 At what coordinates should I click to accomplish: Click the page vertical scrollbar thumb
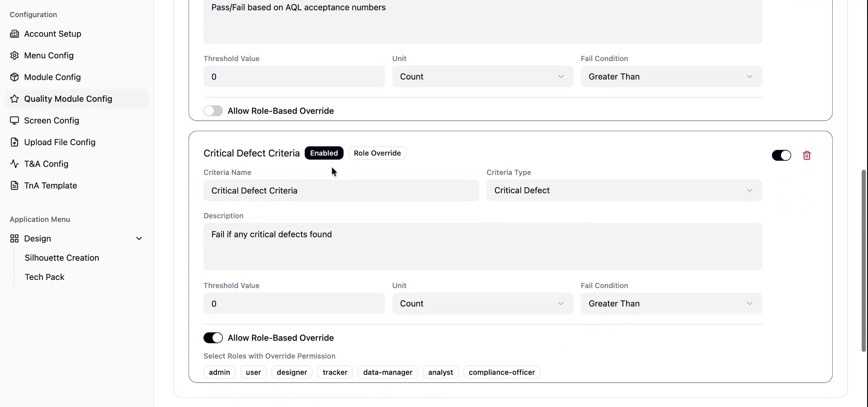863,260
